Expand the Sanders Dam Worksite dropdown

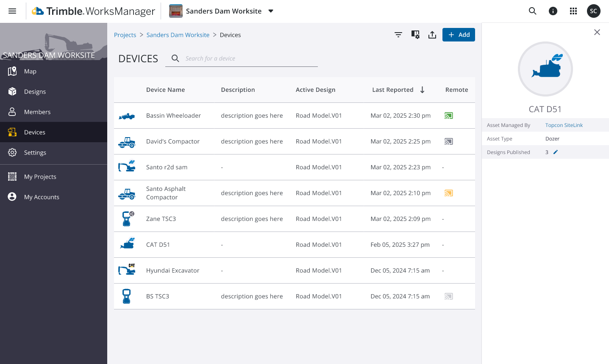(271, 11)
